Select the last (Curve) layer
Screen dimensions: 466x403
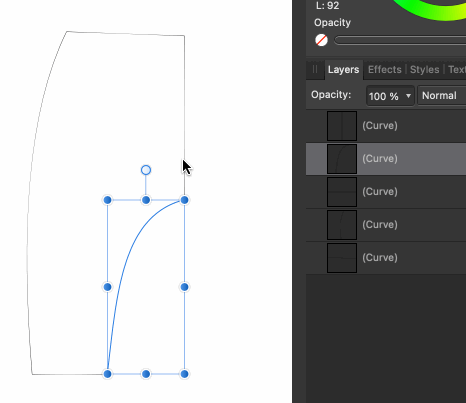[x=386, y=258]
